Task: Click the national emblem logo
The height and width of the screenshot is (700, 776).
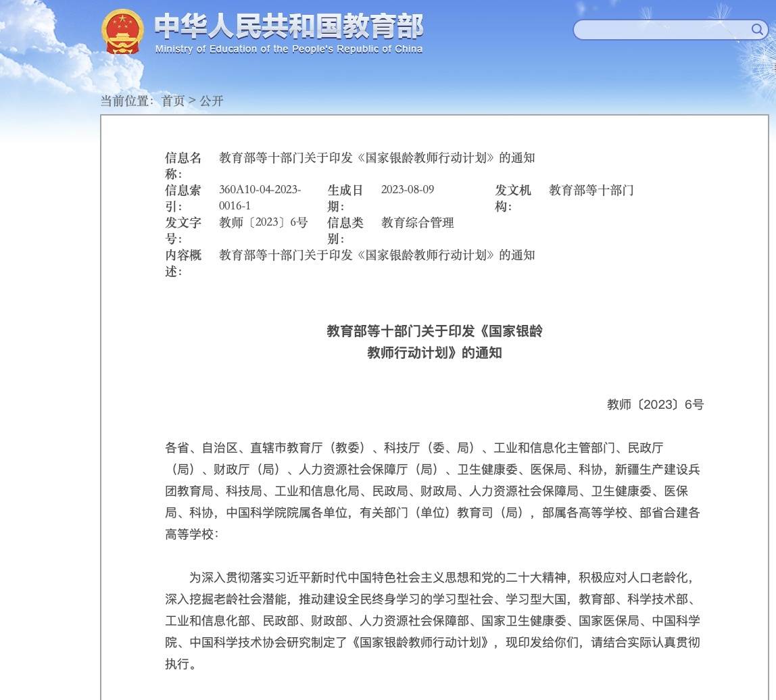Action: [x=122, y=32]
